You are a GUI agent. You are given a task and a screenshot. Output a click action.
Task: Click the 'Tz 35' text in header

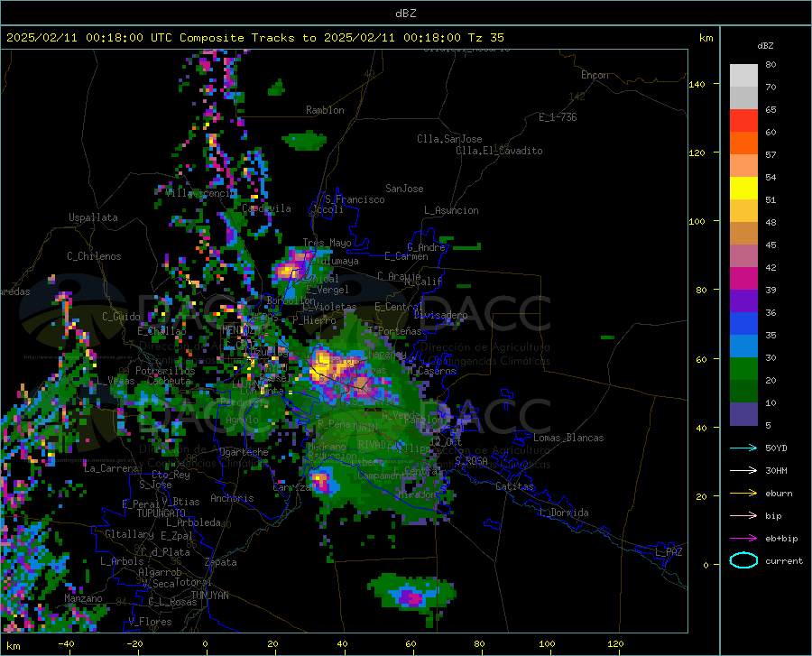pos(485,38)
